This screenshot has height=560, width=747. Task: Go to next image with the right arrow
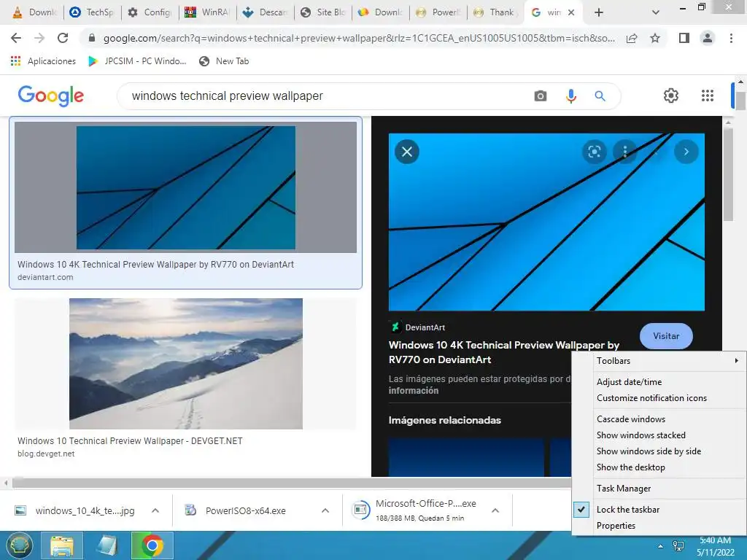(x=686, y=152)
